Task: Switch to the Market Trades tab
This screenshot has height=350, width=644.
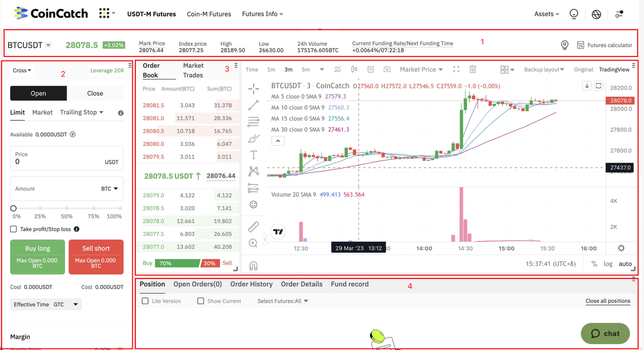Action: point(193,71)
